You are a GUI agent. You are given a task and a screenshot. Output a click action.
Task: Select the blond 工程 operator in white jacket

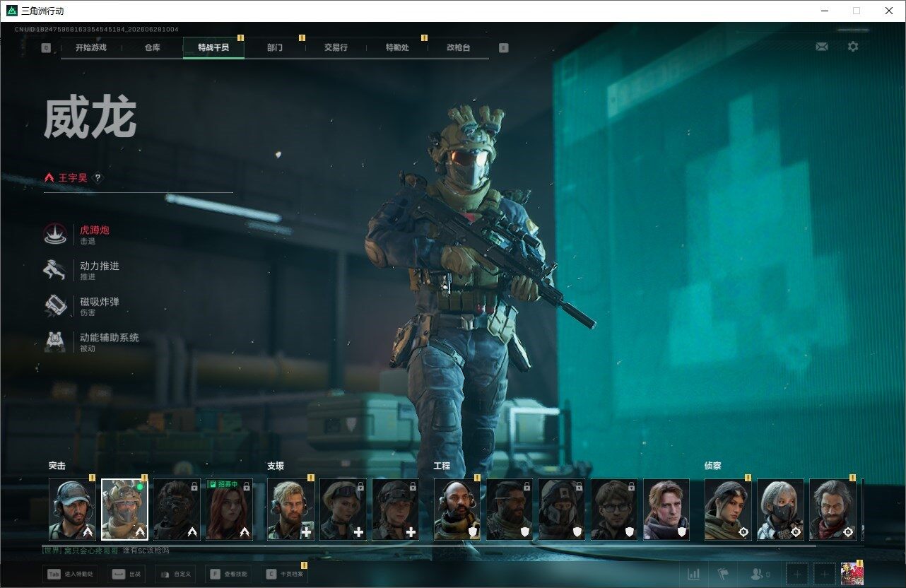pos(666,510)
